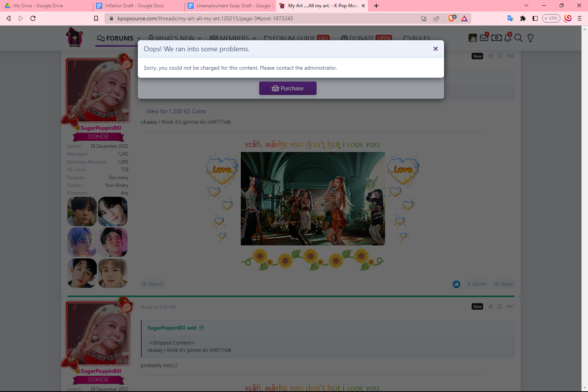Open SugarPoppinBSI avatar in post #47
The height and width of the screenshot is (392, 588).
pyautogui.click(x=98, y=333)
